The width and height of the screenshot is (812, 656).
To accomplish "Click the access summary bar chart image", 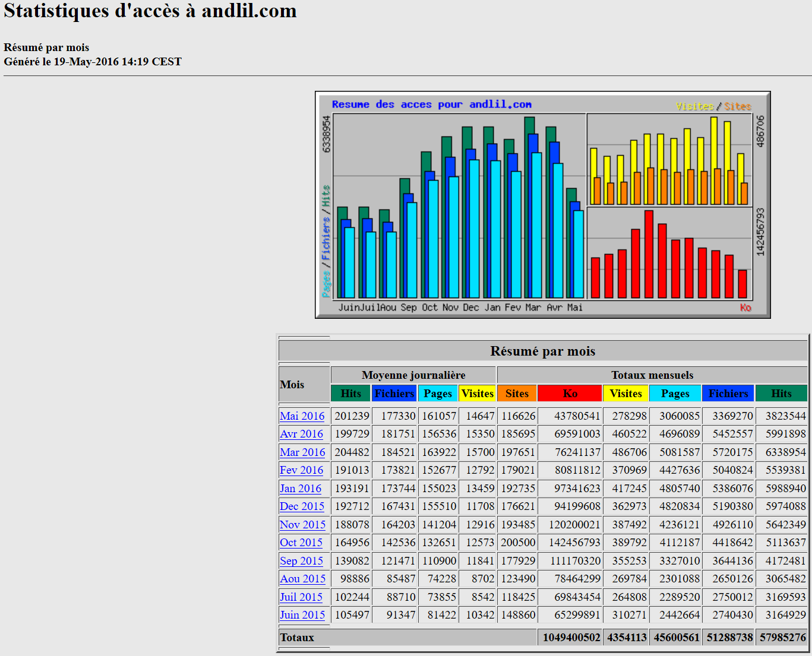I will pyautogui.click(x=543, y=205).
